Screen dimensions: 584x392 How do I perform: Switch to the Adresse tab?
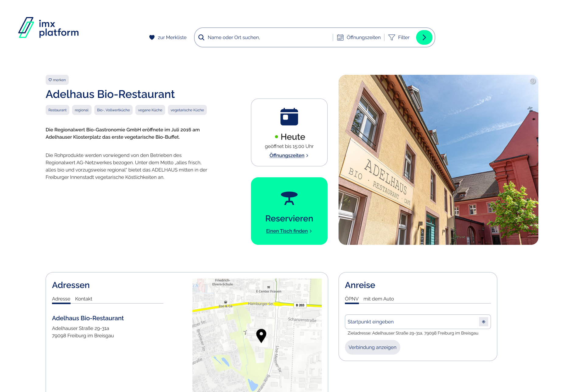tap(61, 299)
